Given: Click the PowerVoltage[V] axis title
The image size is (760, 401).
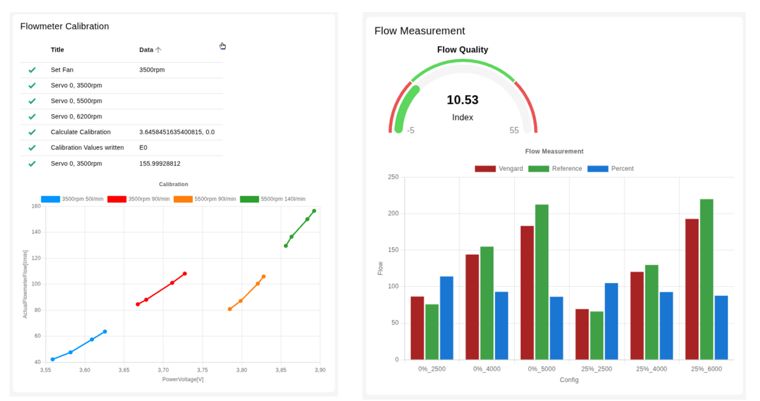Looking at the screenshot, I should 183,379.
